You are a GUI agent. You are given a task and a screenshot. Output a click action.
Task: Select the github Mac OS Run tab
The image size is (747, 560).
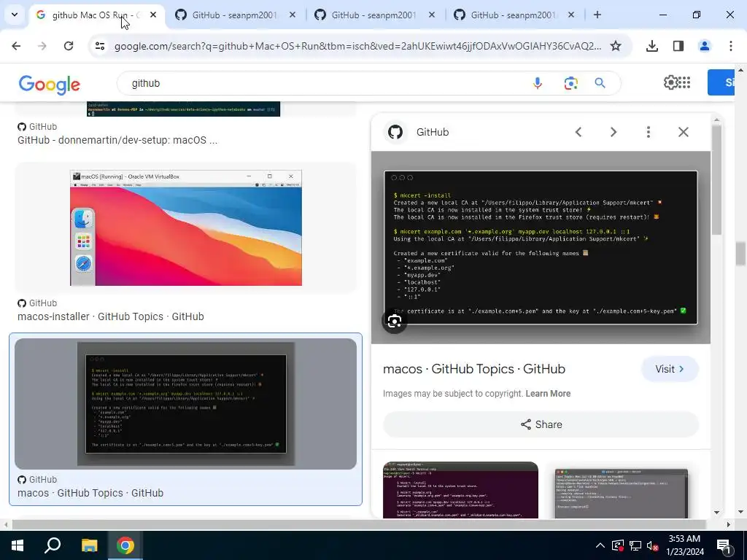pos(96,15)
